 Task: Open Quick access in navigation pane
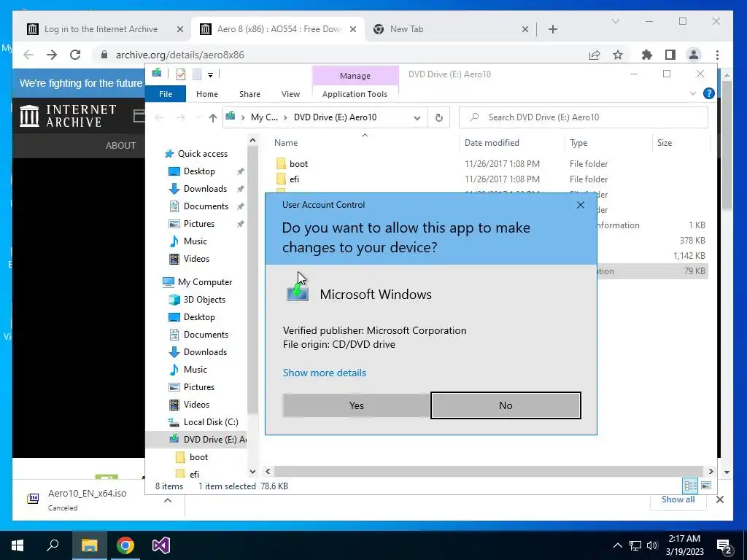click(203, 154)
